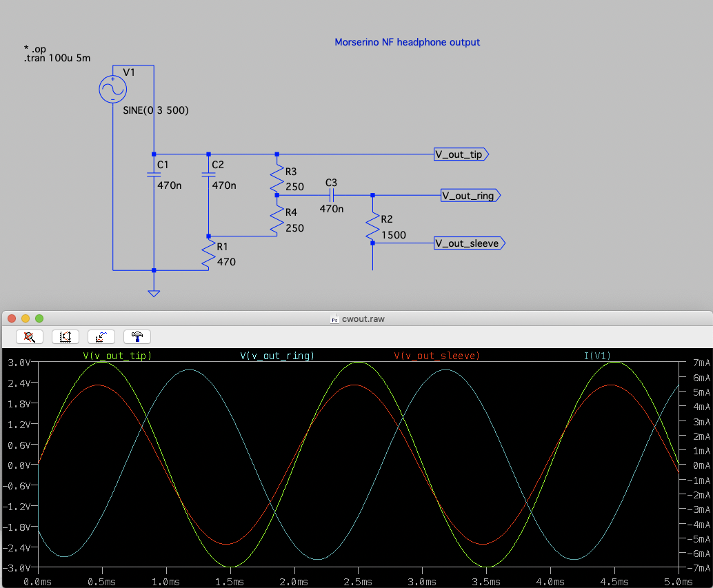
Task: Click the V_out_tip net label flag
Action: click(x=461, y=154)
